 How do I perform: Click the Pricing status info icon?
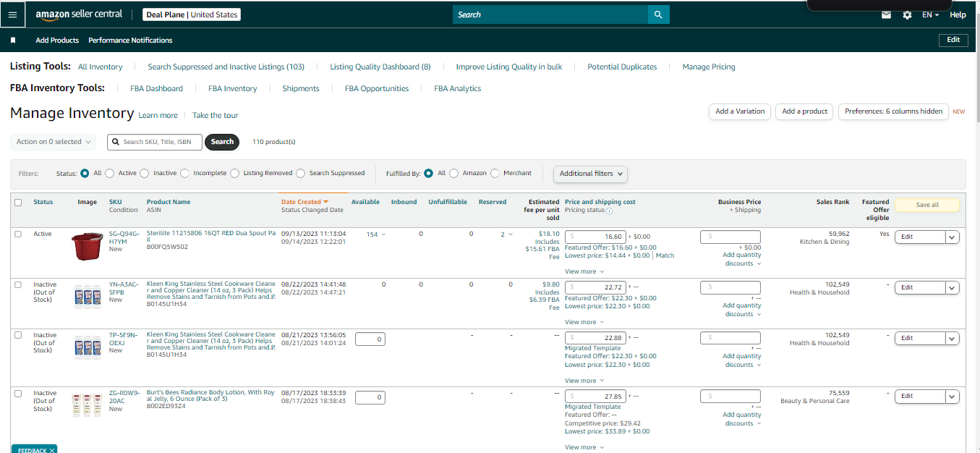pyautogui.click(x=609, y=211)
